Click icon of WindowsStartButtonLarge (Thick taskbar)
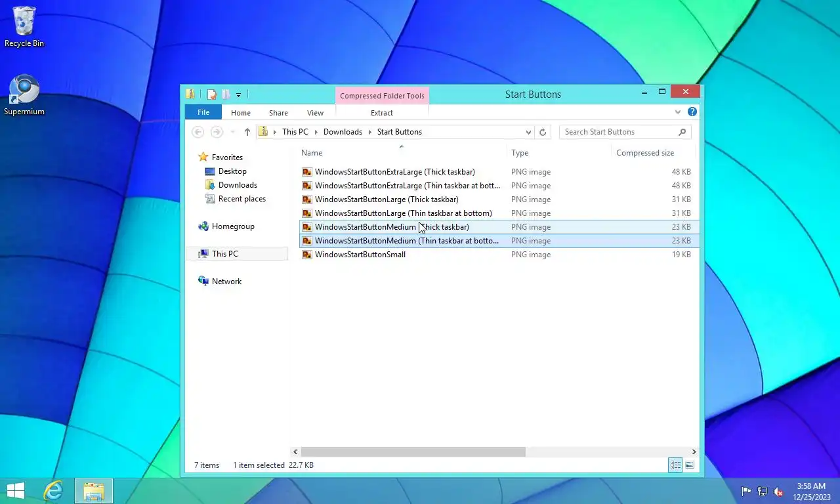840x504 pixels. click(306, 199)
